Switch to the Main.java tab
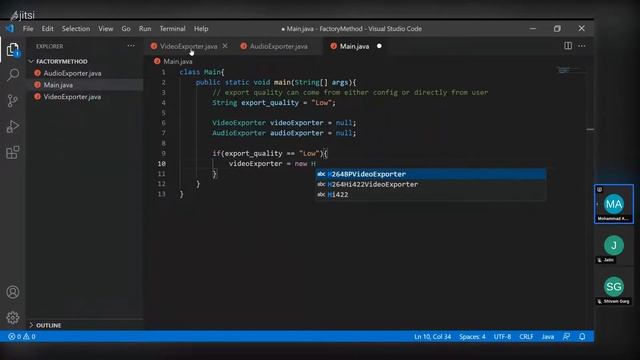The image size is (640, 360). coord(354,46)
